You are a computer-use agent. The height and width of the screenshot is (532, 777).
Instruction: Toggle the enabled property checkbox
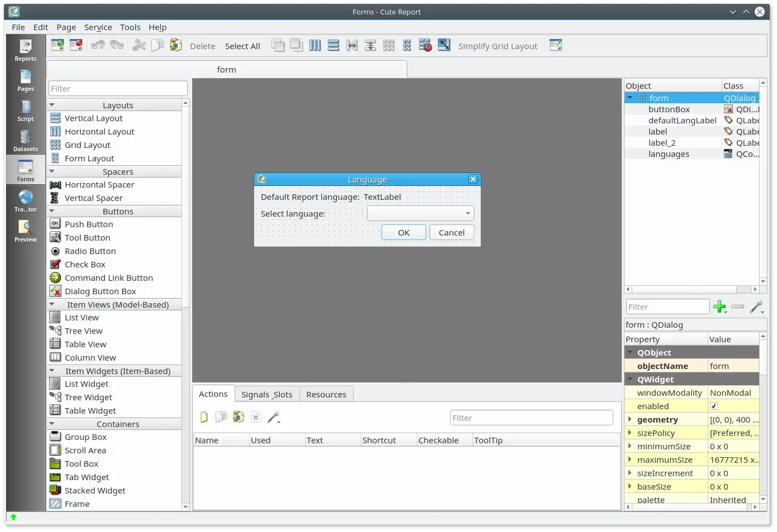coord(714,406)
